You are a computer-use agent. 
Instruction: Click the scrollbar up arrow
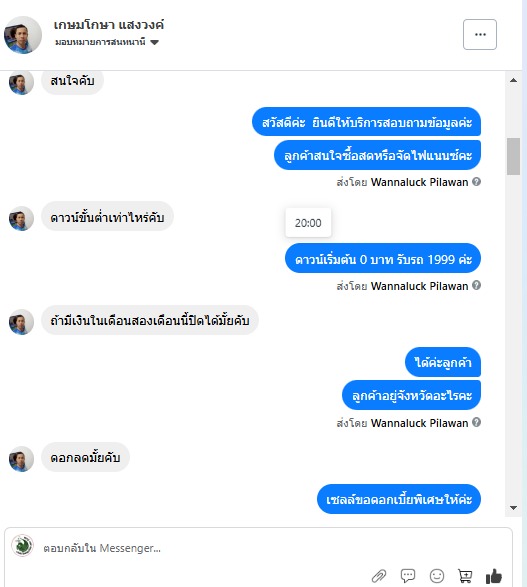click(513, 80)
